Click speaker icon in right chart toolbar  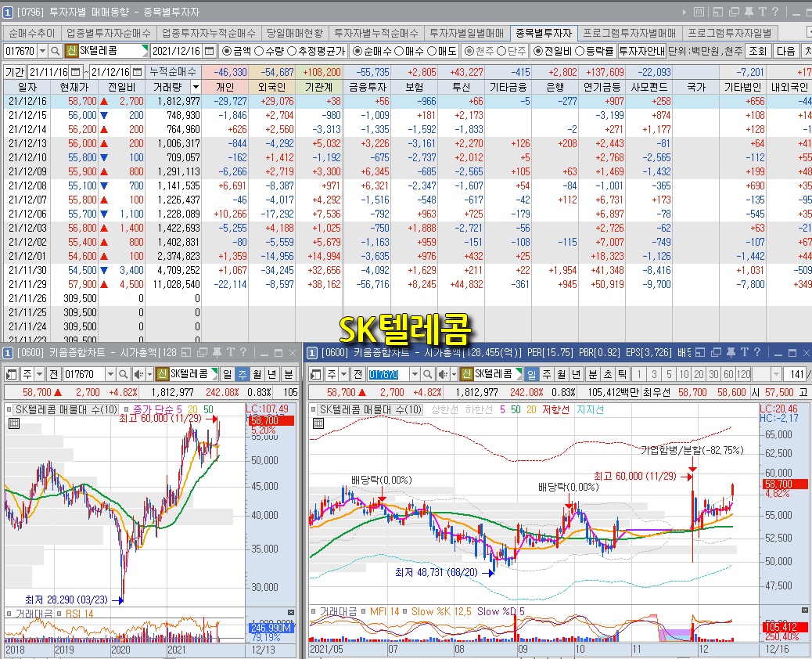coord(443,373)
